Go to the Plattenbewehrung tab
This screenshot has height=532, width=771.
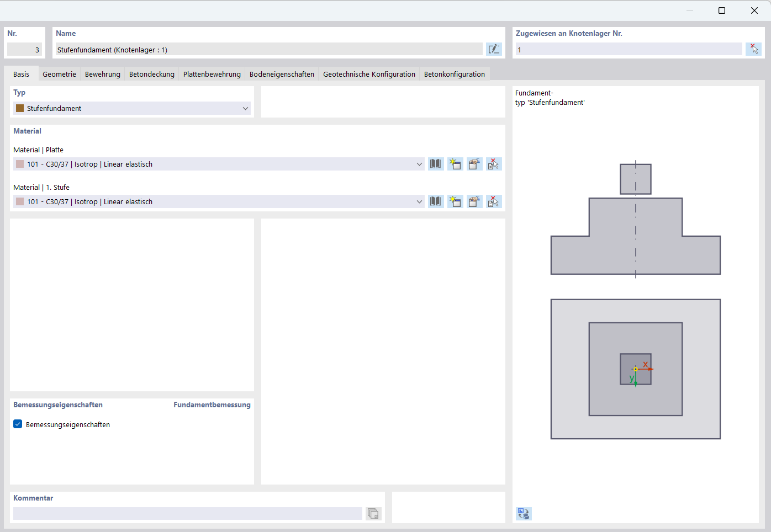[x=212, y=74]
